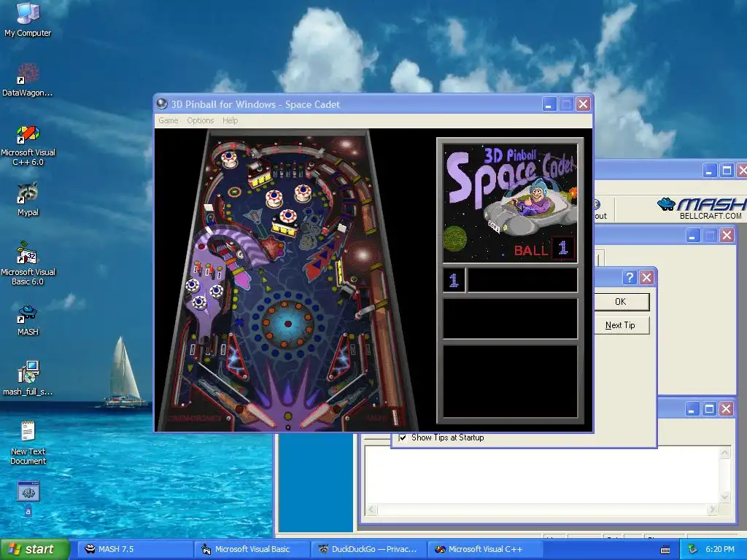
Task: Click the vertical scrollbar up arrow
Action: 725,452
